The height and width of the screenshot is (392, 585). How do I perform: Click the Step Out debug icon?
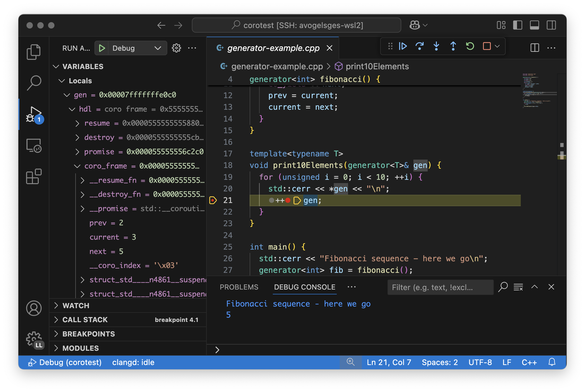[453, 46]
